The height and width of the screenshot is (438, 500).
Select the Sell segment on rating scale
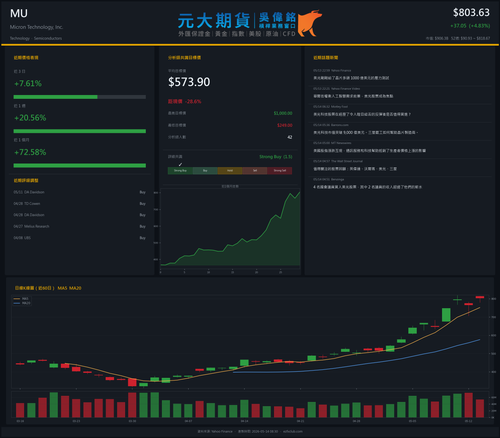[x=255, y=171]
